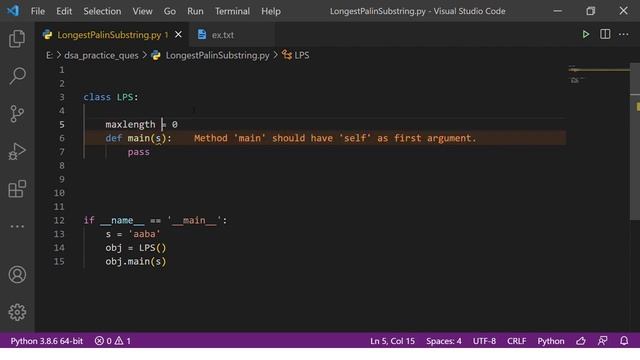The image size is (640, 360).
Task: Open problems panel via errors and warnings count
Action: [x=113, y=340]
